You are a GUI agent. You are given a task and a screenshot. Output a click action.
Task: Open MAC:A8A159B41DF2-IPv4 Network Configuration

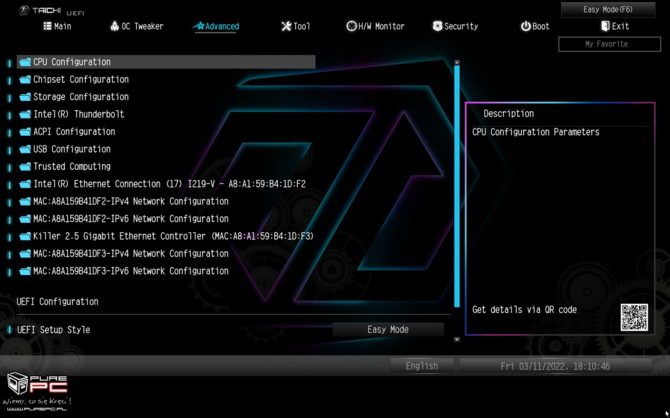tap(131, 201)
